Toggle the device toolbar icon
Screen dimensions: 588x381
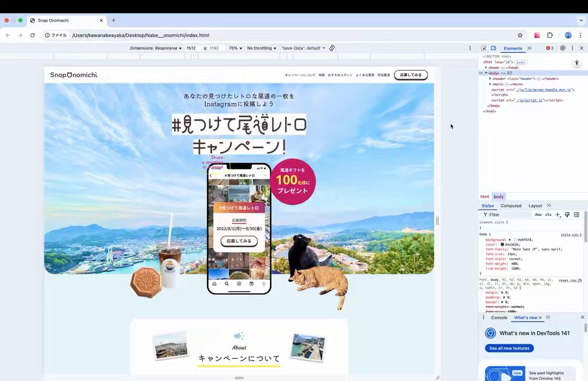point(493,48)
